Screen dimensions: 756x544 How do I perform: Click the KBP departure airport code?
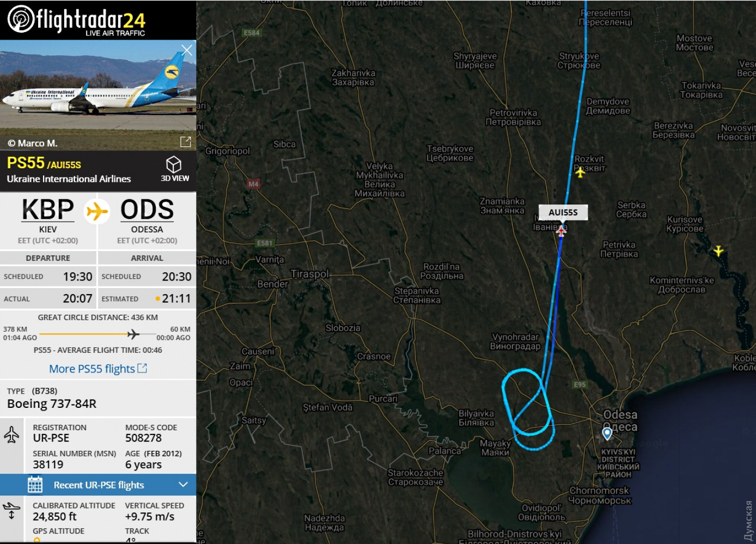48,210
